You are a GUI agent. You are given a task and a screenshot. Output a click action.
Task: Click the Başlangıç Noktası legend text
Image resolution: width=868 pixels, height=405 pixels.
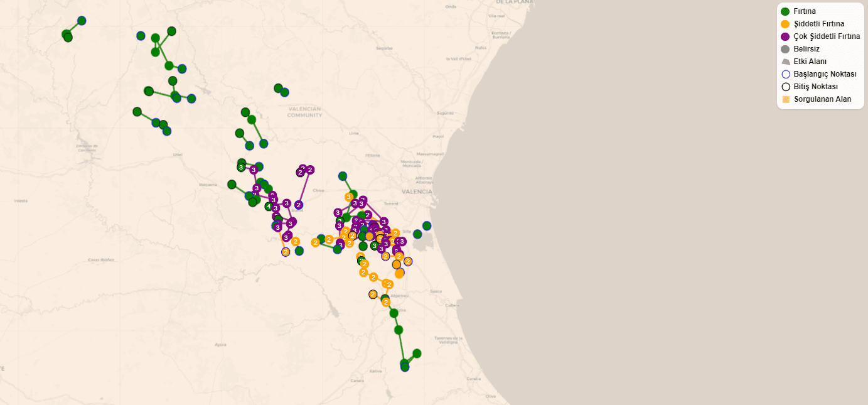point(825,74)
